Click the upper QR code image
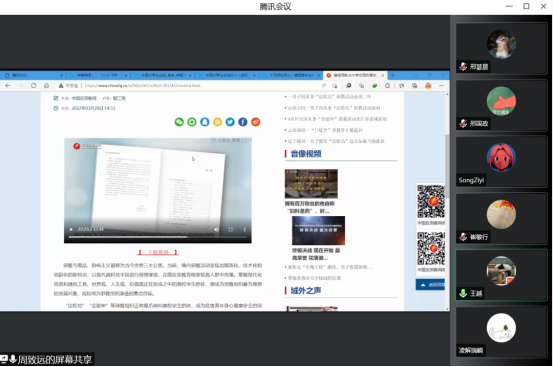This screenshot has height=367, width=553. [431, 202]
